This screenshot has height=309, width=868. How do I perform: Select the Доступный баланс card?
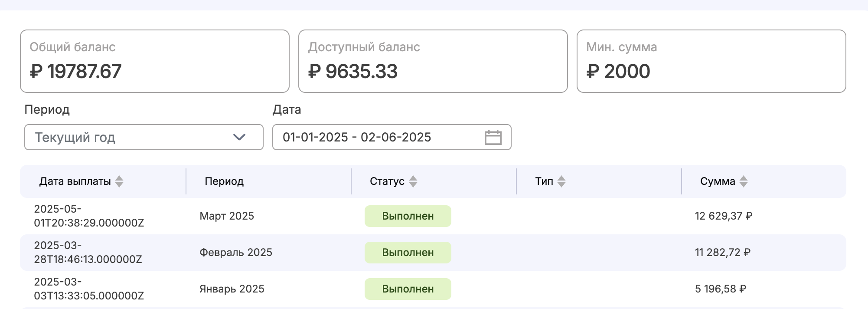coord(433,61)
